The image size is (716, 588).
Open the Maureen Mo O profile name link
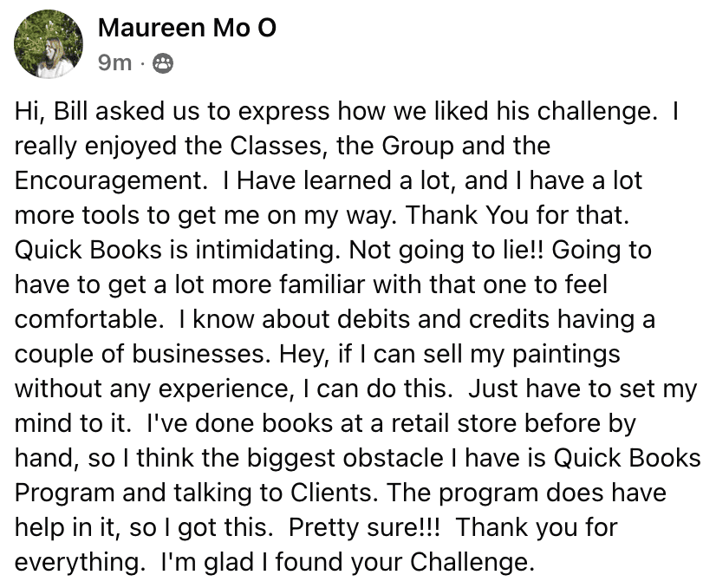coord(187,29)
